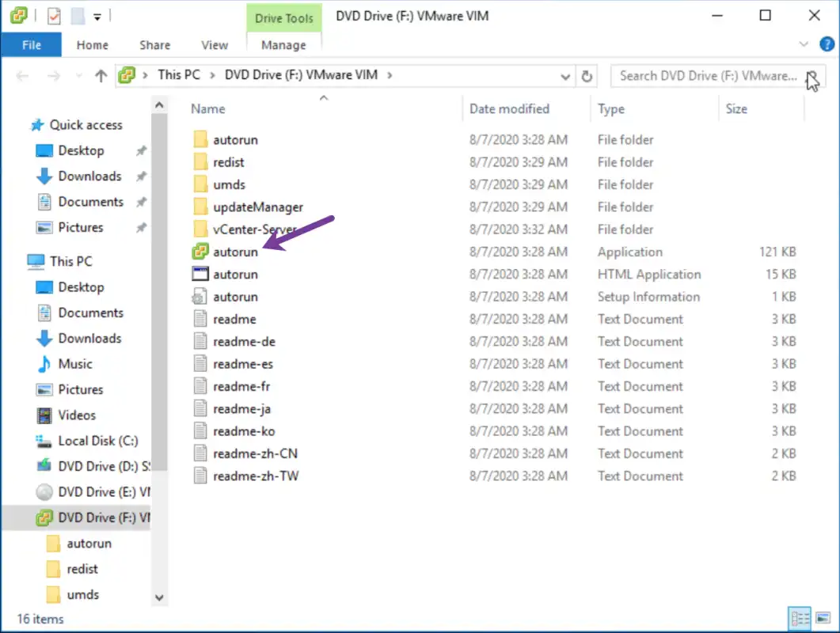Viewport: 840px width, 633px height.
Task: Open the autorun Application file icon
Action: pos(200,251)
